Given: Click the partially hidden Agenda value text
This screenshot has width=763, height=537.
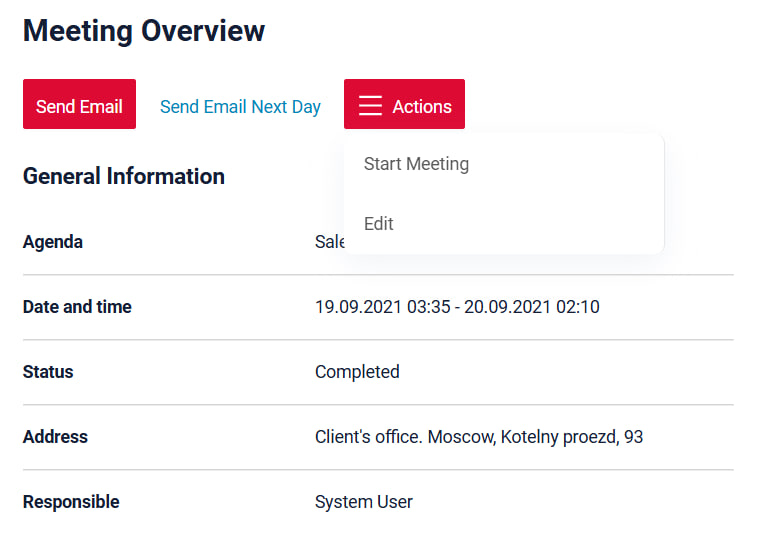Looking at the screenshot, I should point(329,242).
